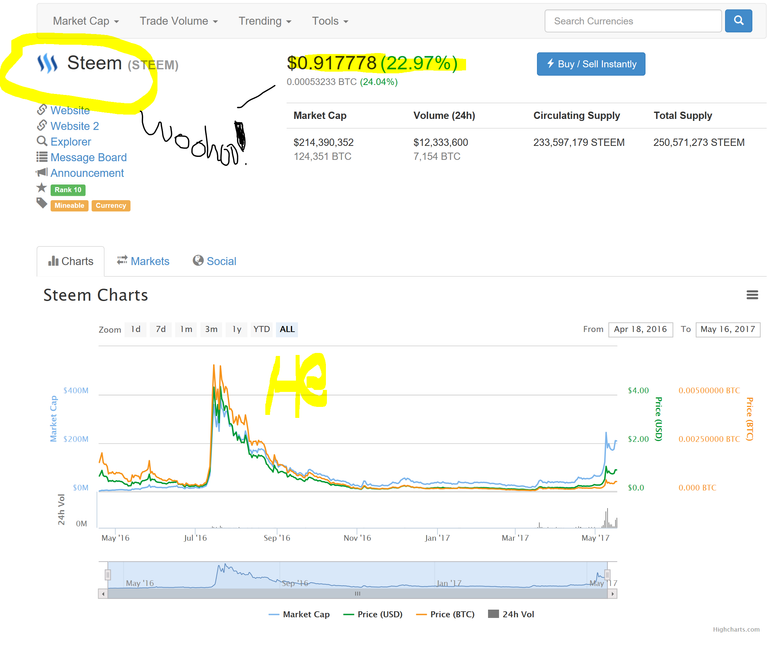Set chart zoom to 1m

pos(186,329)
